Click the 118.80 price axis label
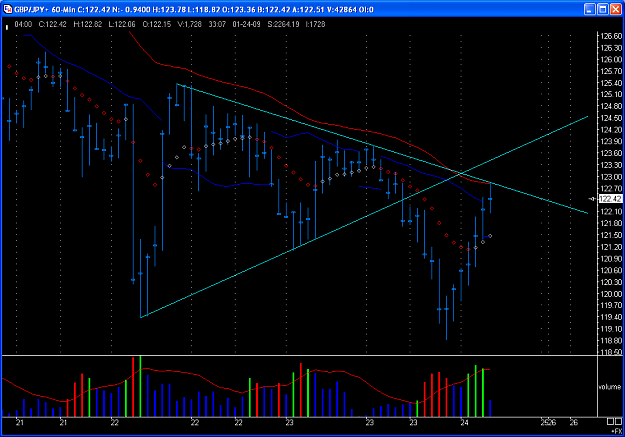Image resolution: width=625 pixels, height=437 pixels. 611,341
